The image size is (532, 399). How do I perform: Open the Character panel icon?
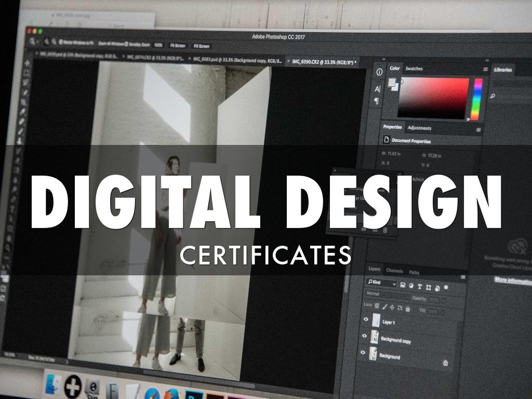click(x=378, y=89)
